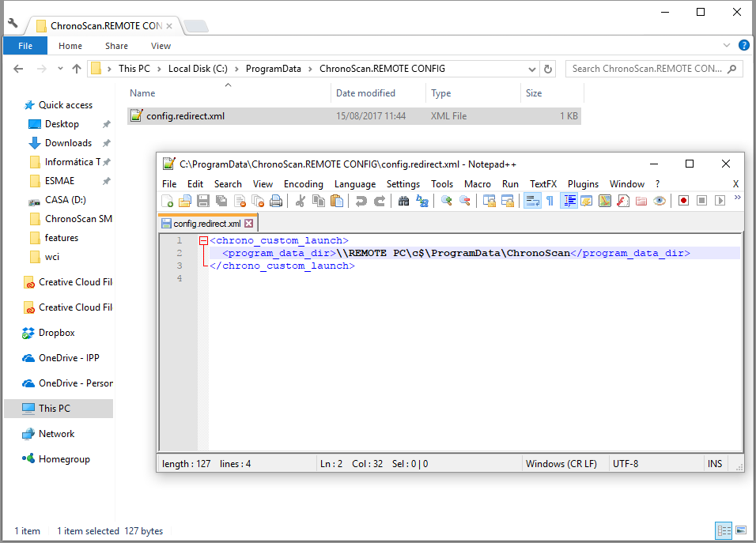
Task: Open Explorer Share ribbon tab
Action: [x=117, y=46]
